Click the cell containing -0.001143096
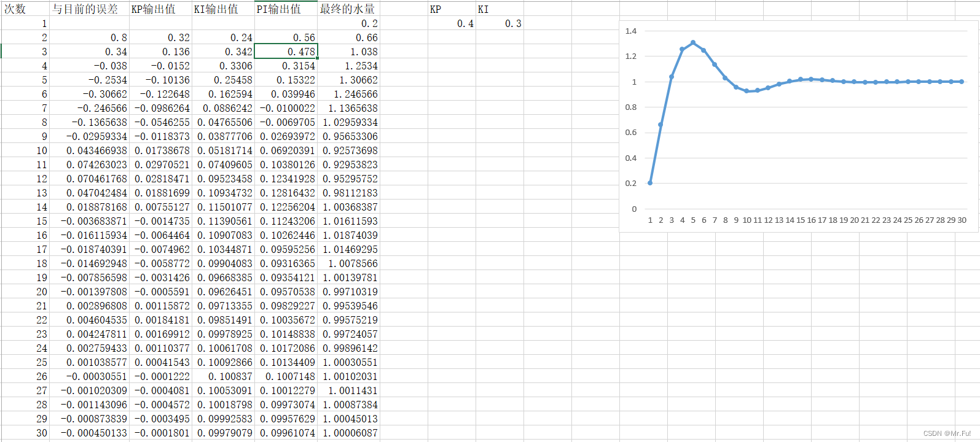Screen dimensions: 980x442 (89, 405)
